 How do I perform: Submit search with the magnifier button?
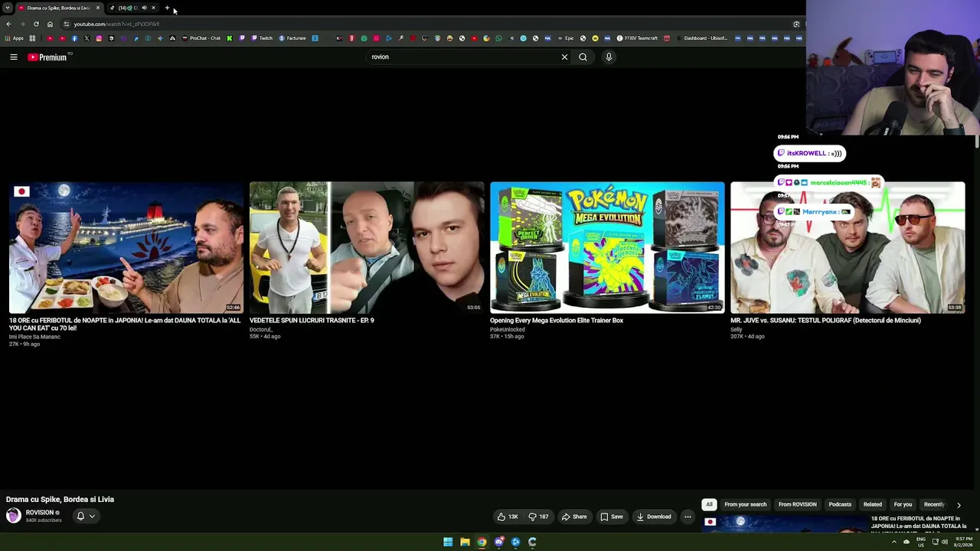tap(583, 57)
